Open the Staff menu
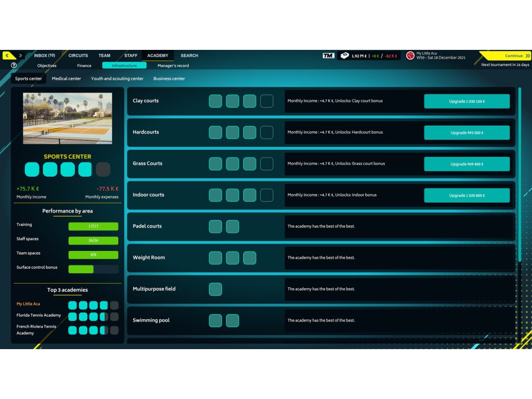Viewport: 532px width, 399px height. pyautogui.click(x=130, y=55)
